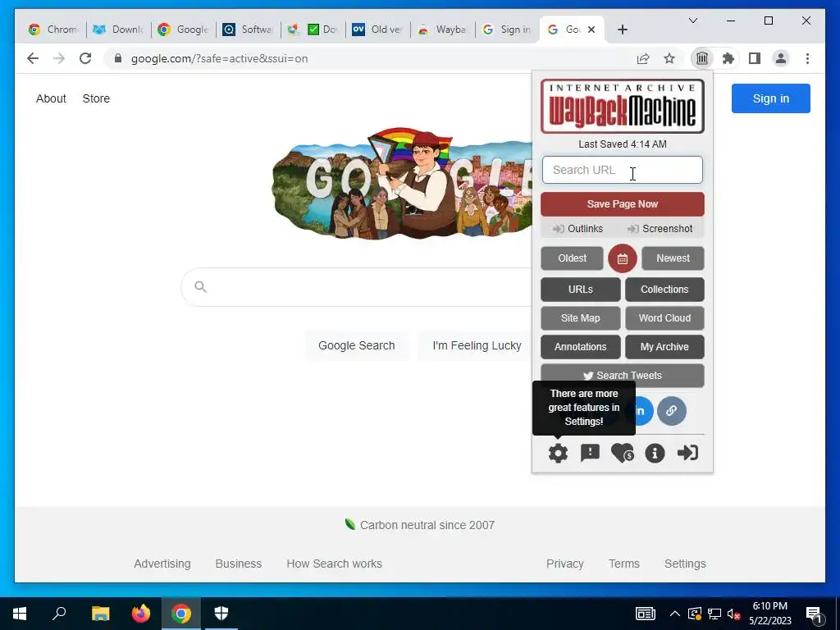Click I'm Feeling Lucky button

477,345
